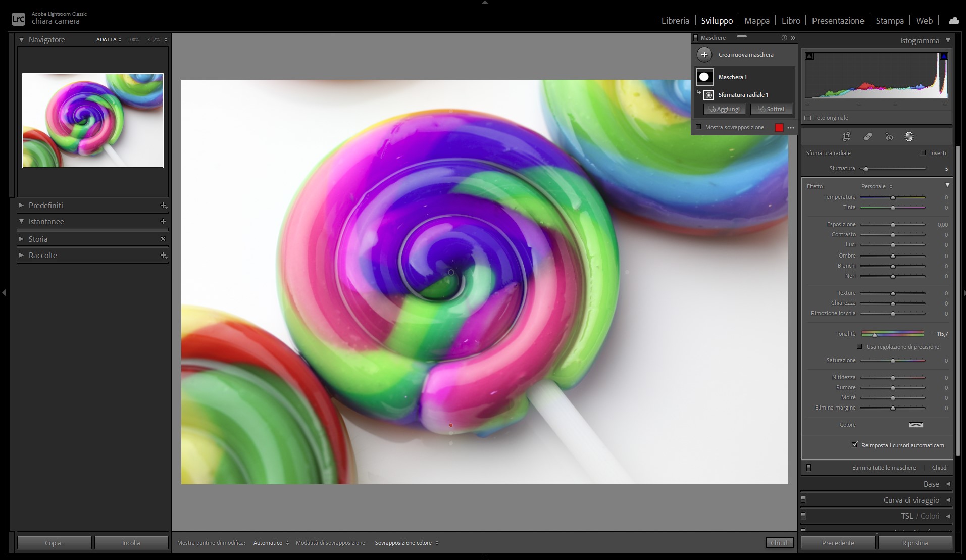The width and height of the screenshot is (966, 560).
Task: Switch to the Libreria module
Action: (x=675, y=21)
